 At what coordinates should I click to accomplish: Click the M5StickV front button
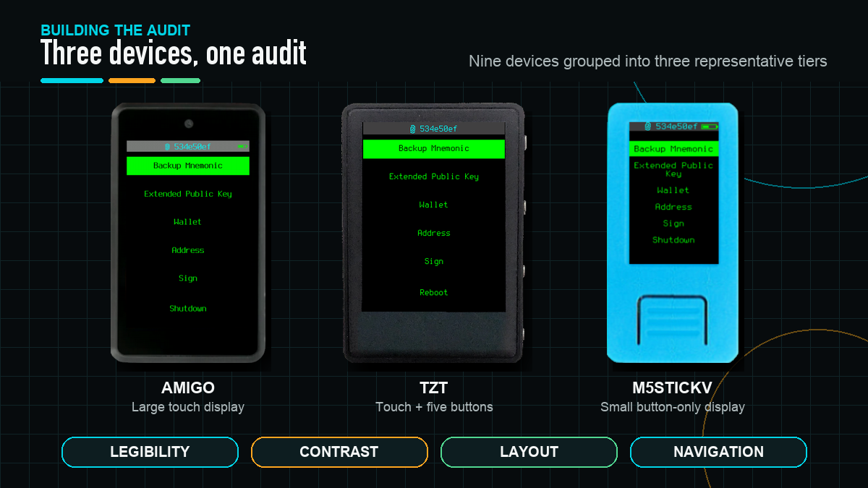click(x=673, y=320)
